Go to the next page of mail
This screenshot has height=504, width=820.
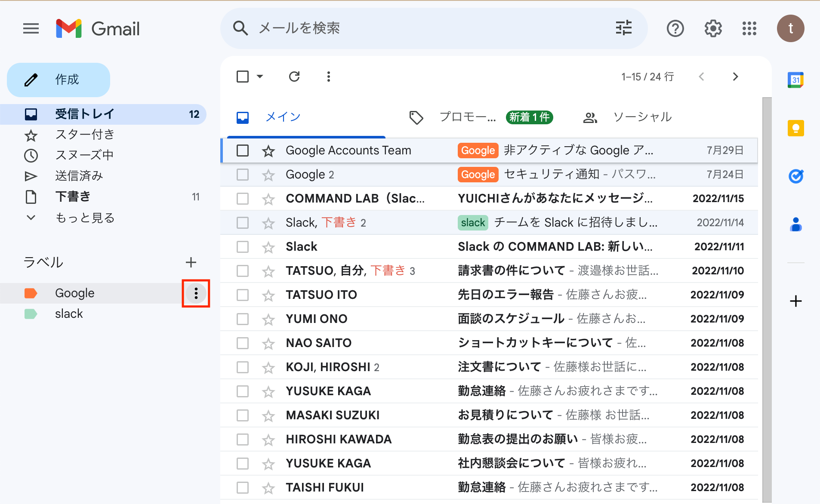[736, 77]
